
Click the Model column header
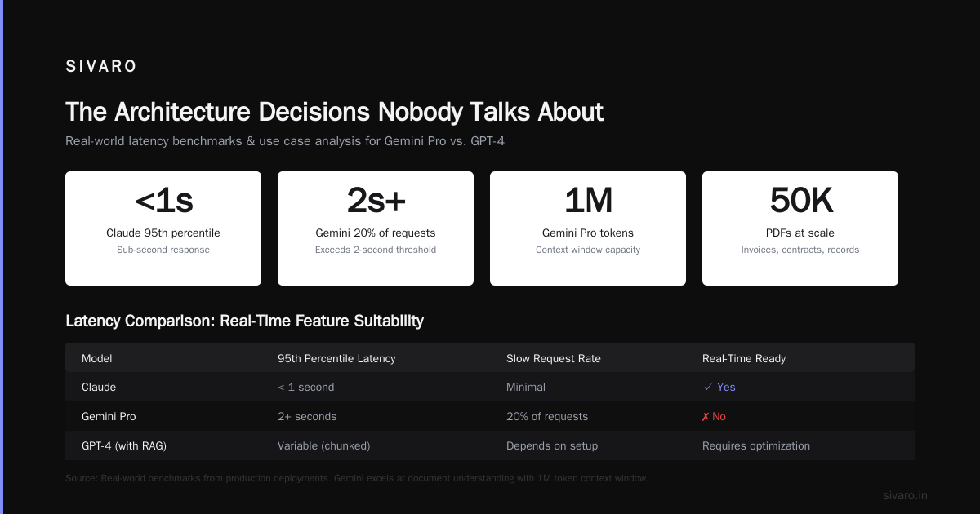click(x=97, y=358)
